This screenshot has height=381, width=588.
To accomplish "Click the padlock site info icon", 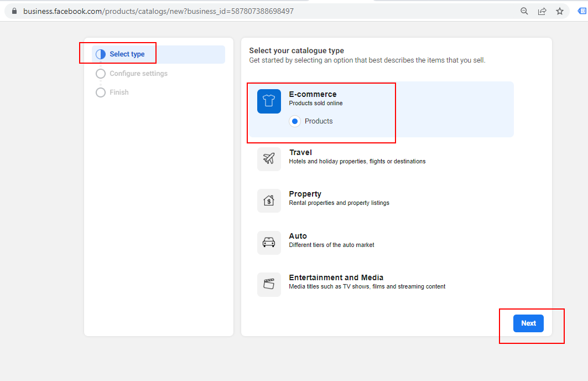I will pyautogui.click(x=14, y=11).
